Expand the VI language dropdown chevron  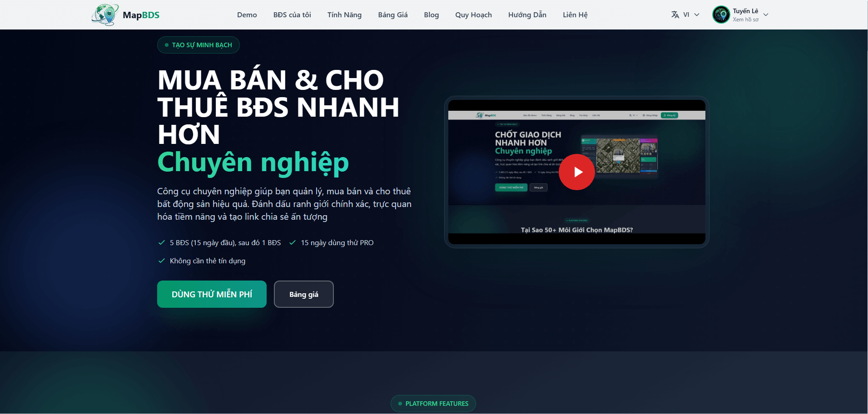(697, 15)
